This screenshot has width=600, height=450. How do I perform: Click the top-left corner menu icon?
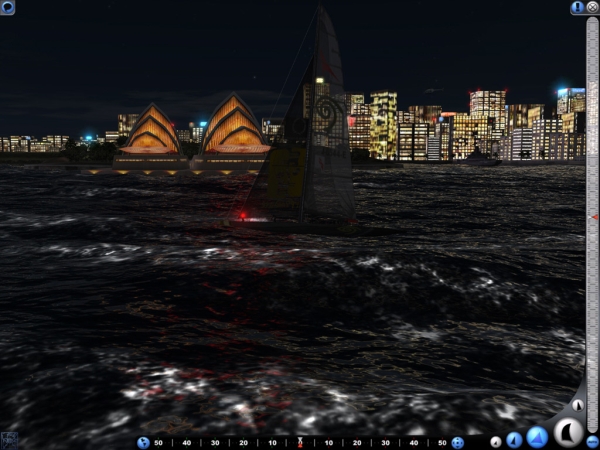[7, 7]
